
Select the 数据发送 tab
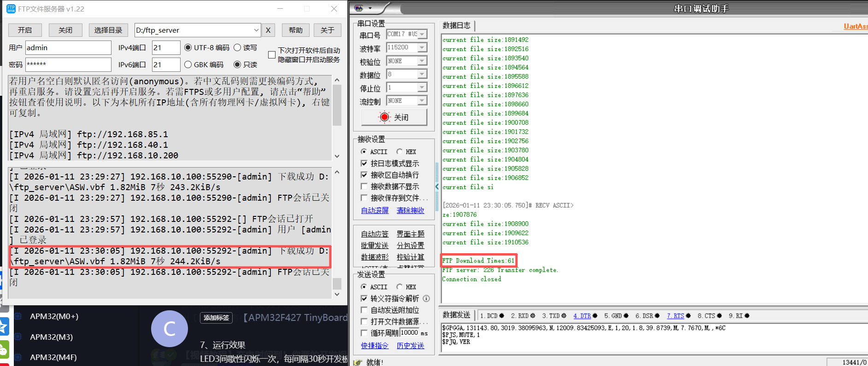coord(456,315)
